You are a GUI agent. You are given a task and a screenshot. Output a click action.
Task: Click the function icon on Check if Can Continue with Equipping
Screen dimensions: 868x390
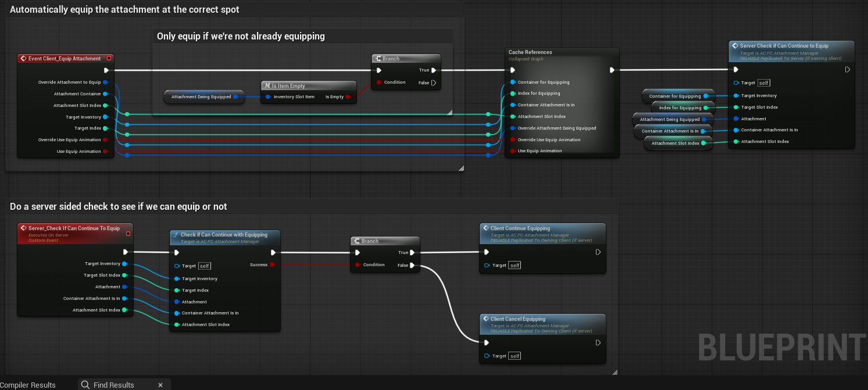pos(176,235)
